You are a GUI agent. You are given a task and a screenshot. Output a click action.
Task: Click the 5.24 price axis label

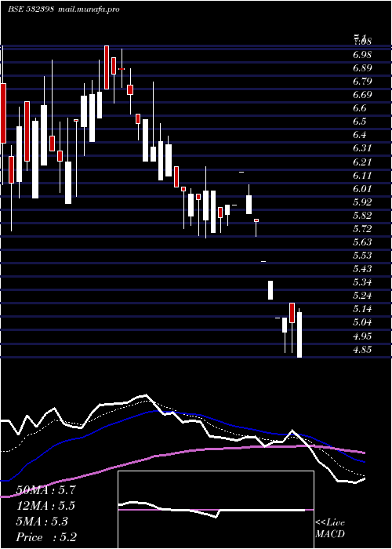[x=362, y=295]
